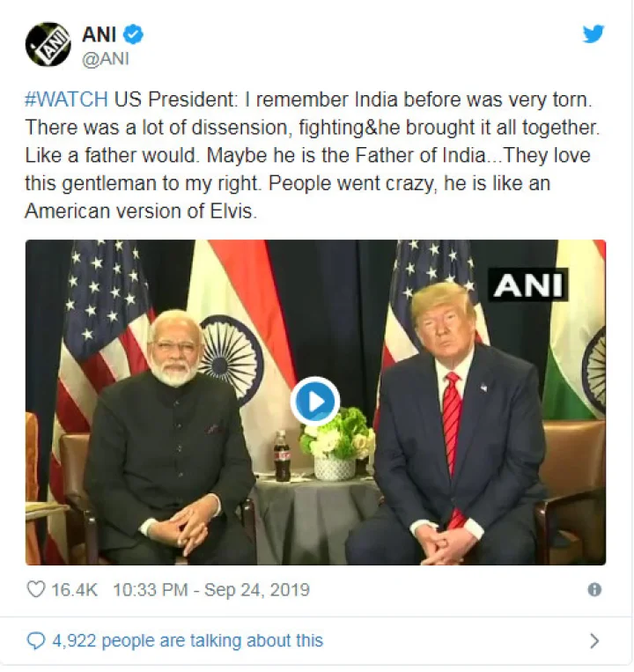Open the ANI display name link

point(99,34)
